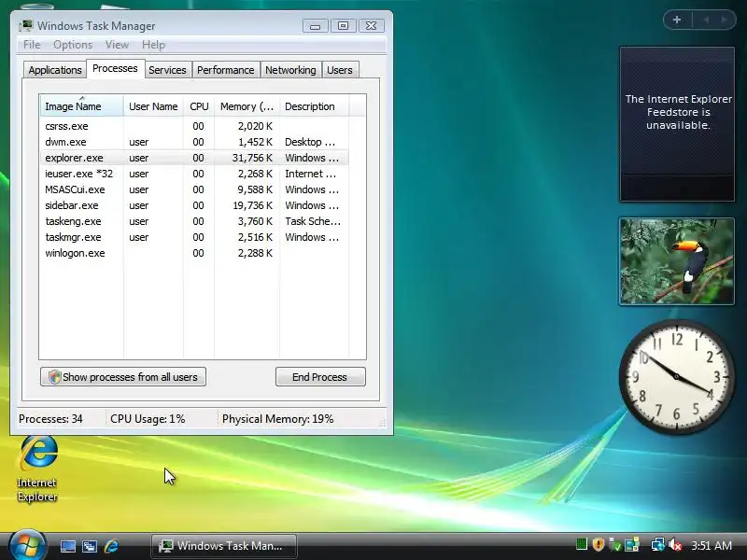This screenshot has height=560, width=747.
Task: Click the analog clock gadget
Action: click(x=676, y=377)
